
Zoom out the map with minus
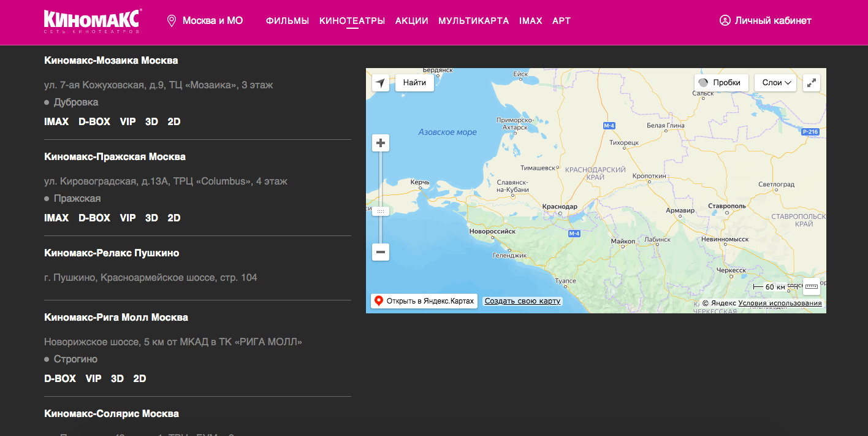(x=381, y=252)
